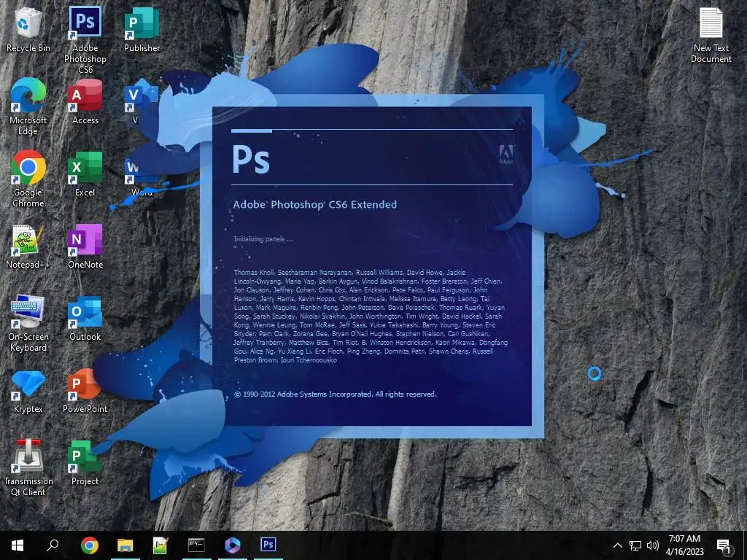Open taskbar search magnifier
The width and height of the screenshot is (747, 560).
coord(53,545)
